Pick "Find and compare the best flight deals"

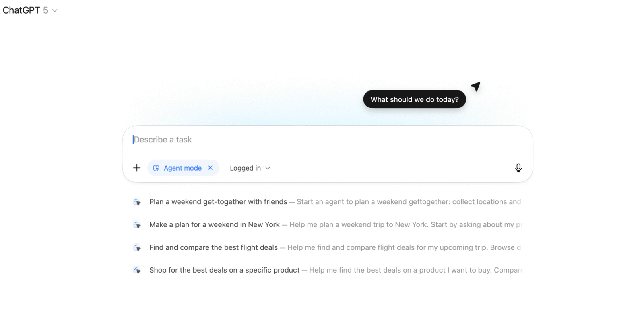[213, 248]
